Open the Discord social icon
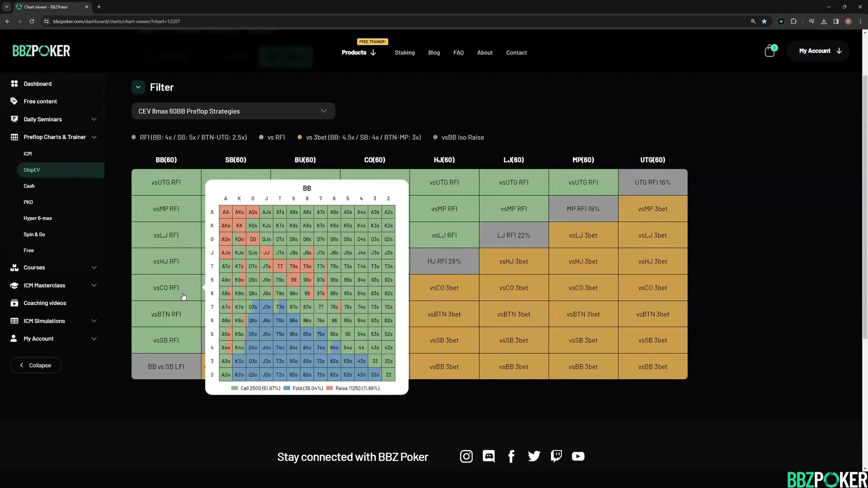Viewport: 868px width, 488px height. [x=489, y=456]
